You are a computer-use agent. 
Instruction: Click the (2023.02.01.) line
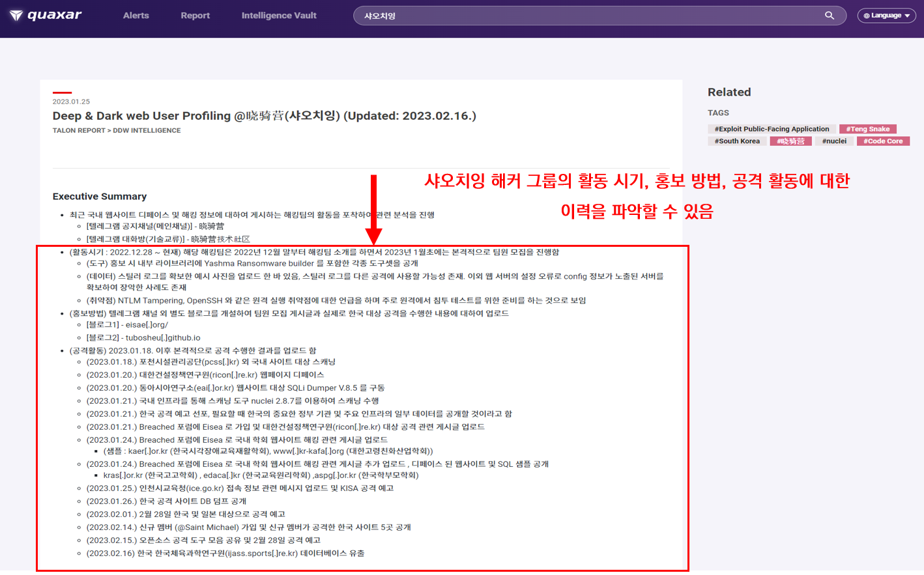point(186,514)
